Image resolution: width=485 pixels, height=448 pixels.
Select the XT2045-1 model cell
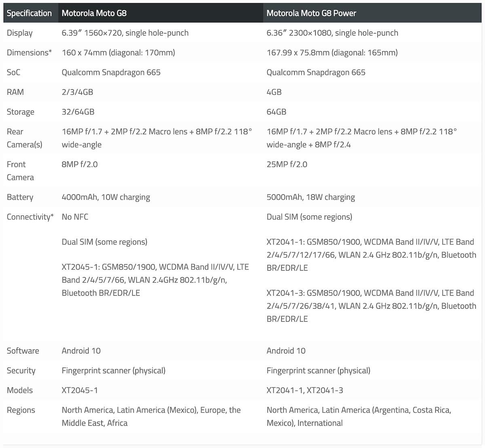coord(80,390)
